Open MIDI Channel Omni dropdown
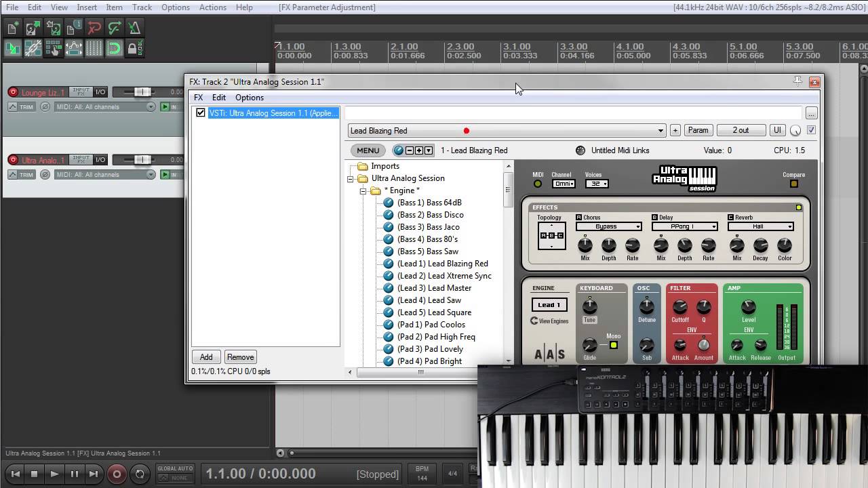 tap(564, 184)
